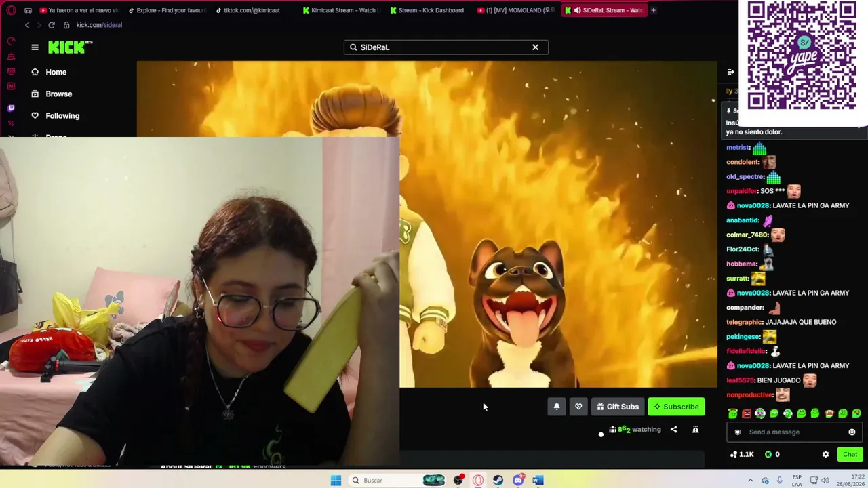Open Microsoft Word from the taskbar
Viewport: 868px width, 488px height.
pyautogui.click(x=538, y=481)
